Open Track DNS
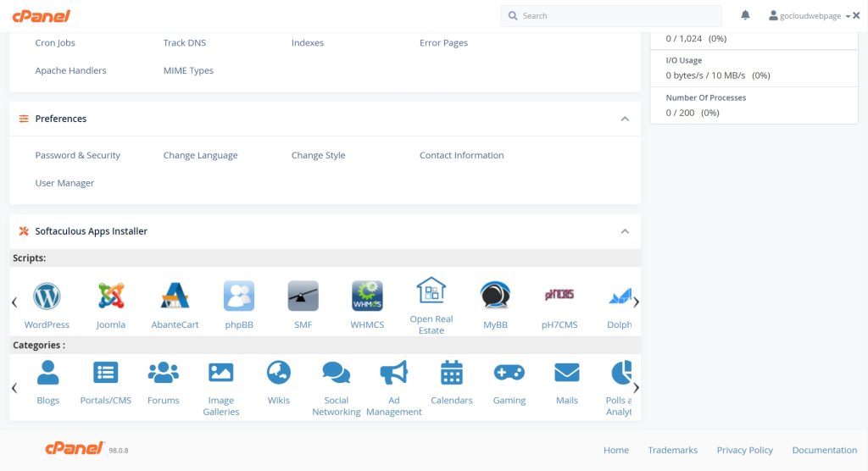This screenshot has height=471, width=868. (184, 42)
